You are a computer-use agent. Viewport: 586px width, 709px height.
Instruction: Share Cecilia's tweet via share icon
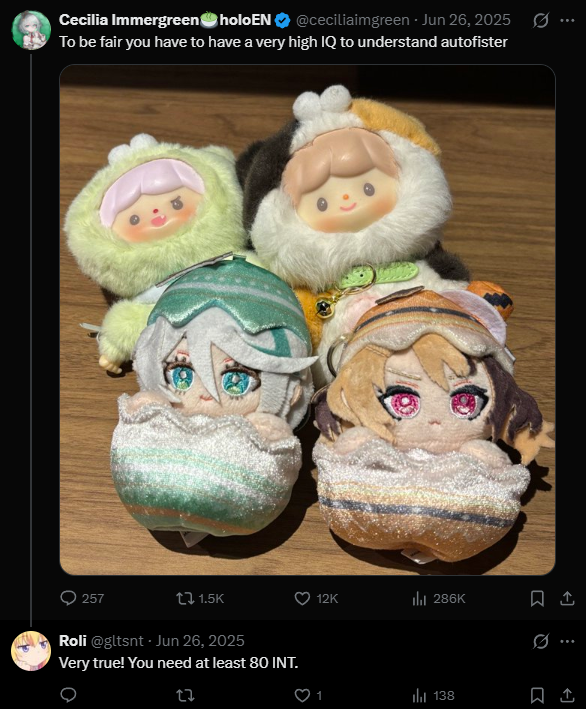(x=567, y=599)
